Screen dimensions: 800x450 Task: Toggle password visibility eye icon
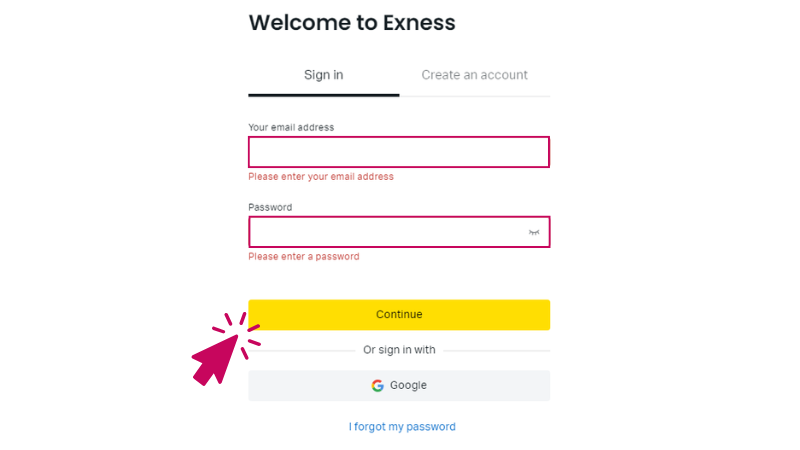pos(534,232)
